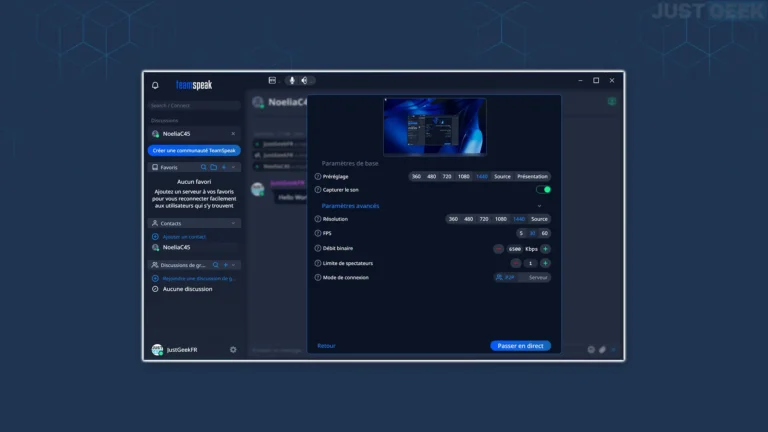Open the notifications bell icon
The image size is (768, 432).
pos(155,85)
